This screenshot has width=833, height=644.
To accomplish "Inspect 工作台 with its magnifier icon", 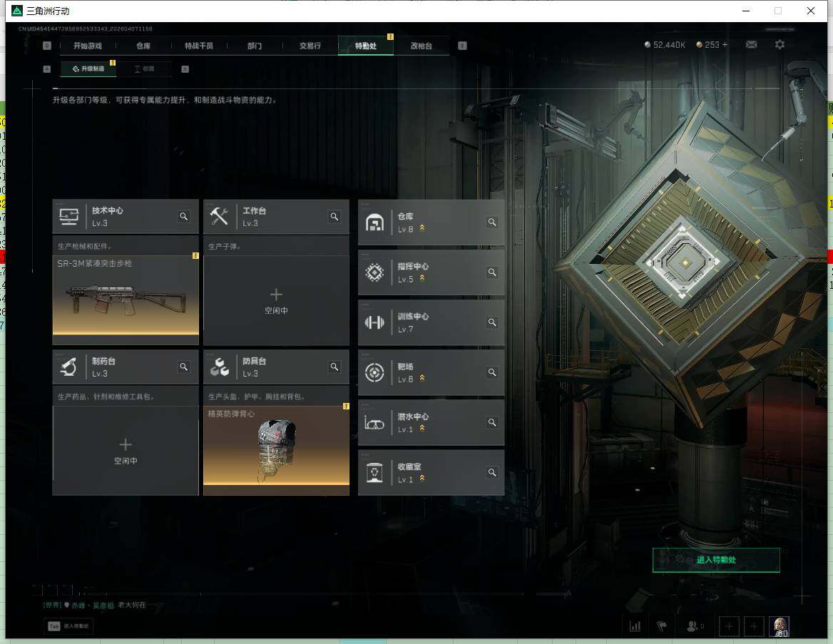I will coord(334,216).
